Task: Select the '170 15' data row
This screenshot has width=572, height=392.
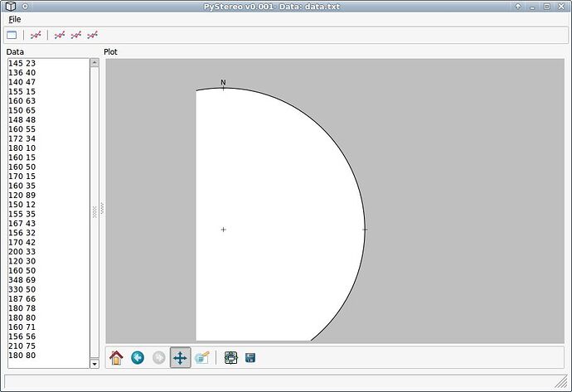Action: click(x=49, y=177)
